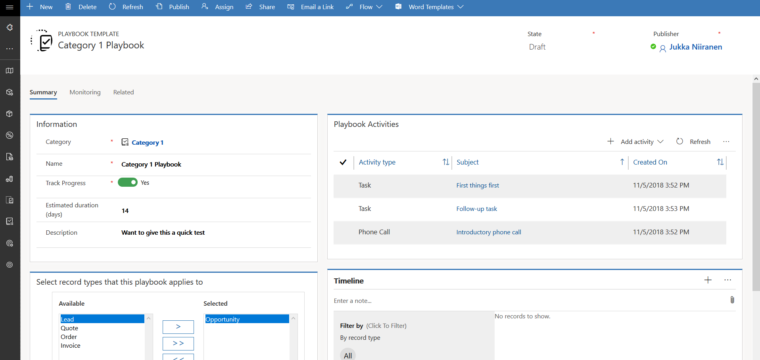Sort by Created On column

650,162
